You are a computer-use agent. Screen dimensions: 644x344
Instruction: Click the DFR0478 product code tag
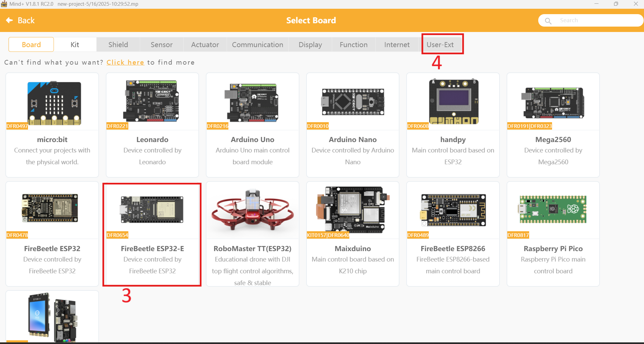17,235
